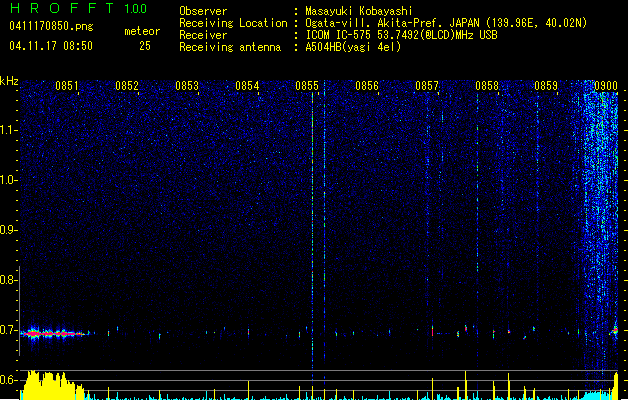The width and height of the screenshot is (629, 400).
Task: Click the 1.1 kHz axis label
Action: point(8,130)
